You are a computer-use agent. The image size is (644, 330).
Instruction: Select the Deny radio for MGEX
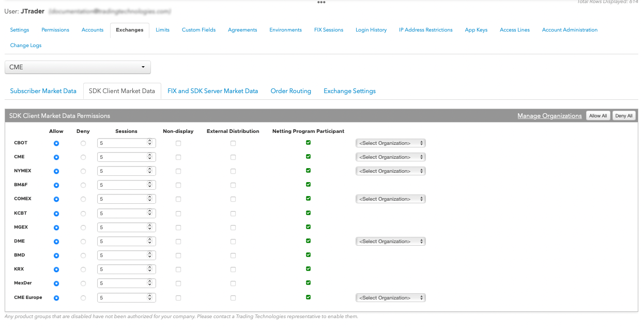[x=83, y=228]
